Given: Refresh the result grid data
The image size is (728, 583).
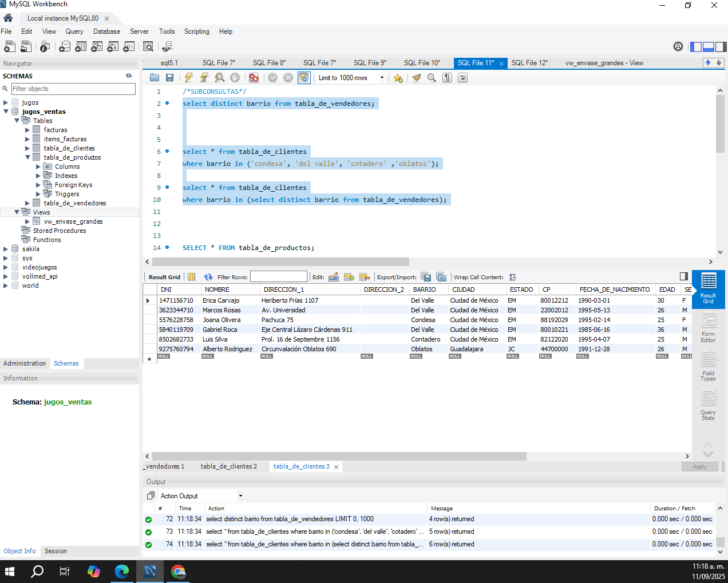Looking at the screenshot, I should pyautogui.click(x=208, y=277).
